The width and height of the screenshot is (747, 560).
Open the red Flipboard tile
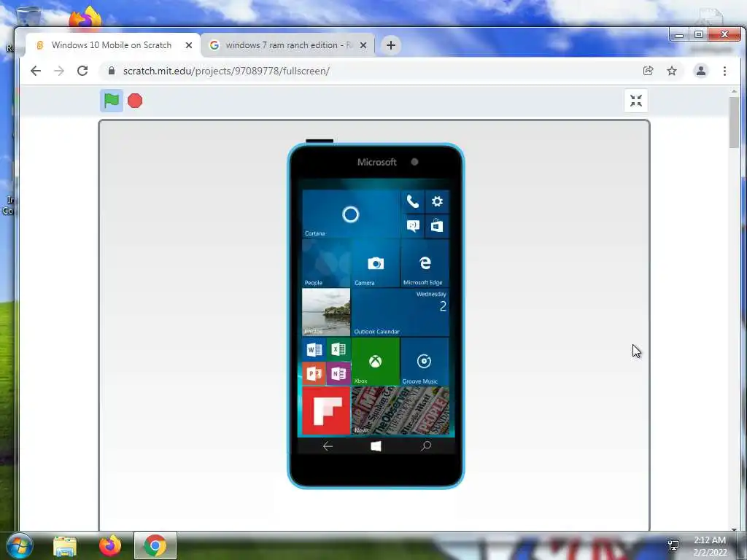326,411
